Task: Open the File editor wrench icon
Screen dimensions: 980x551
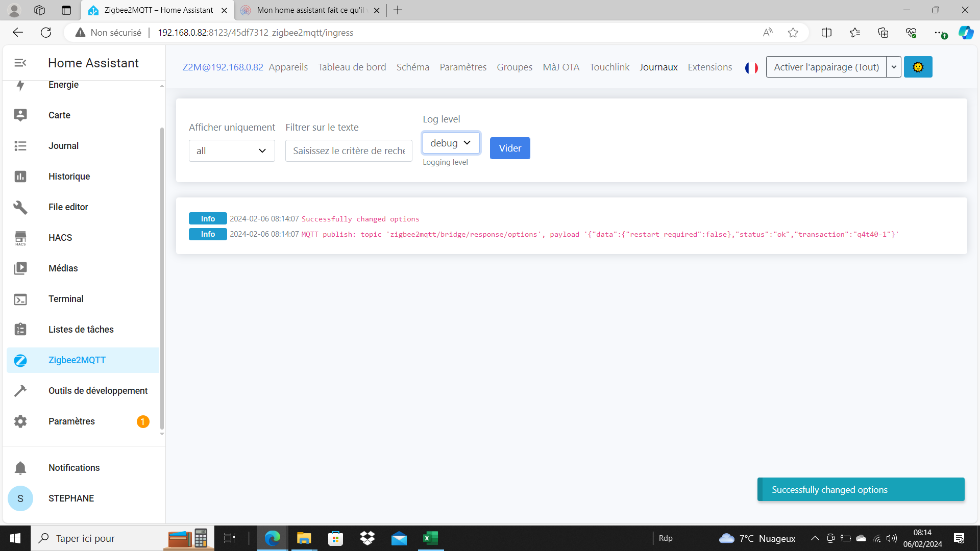Action: pyautogui.click(x=20, y=207)
